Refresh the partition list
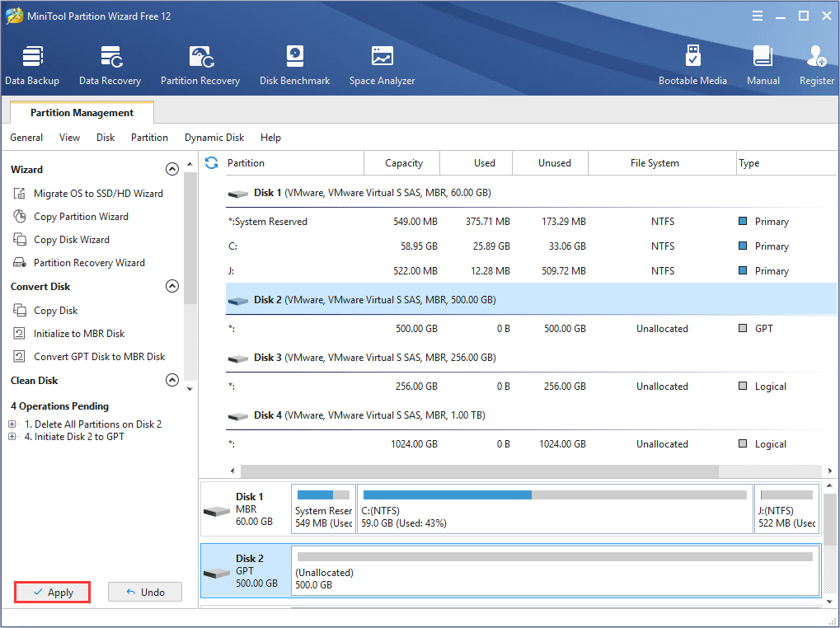The image size is (840, 628). coord(212,162)
